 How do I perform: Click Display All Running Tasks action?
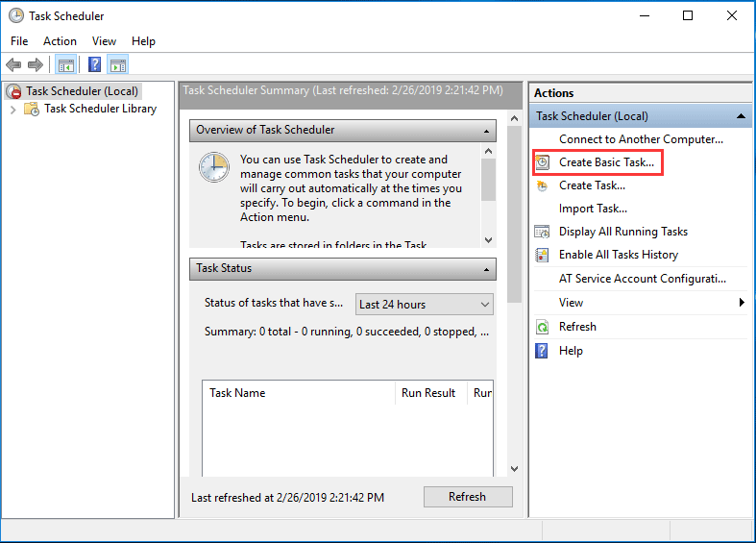623,232
